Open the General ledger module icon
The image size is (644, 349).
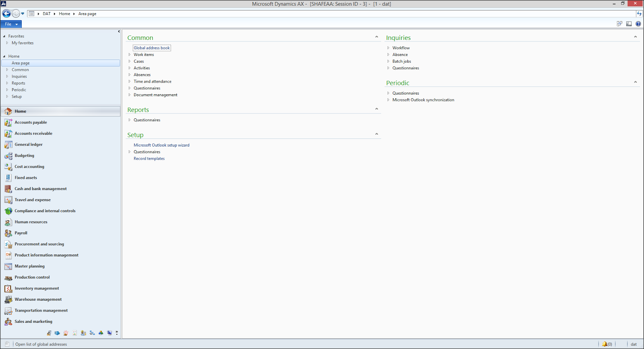8,145
